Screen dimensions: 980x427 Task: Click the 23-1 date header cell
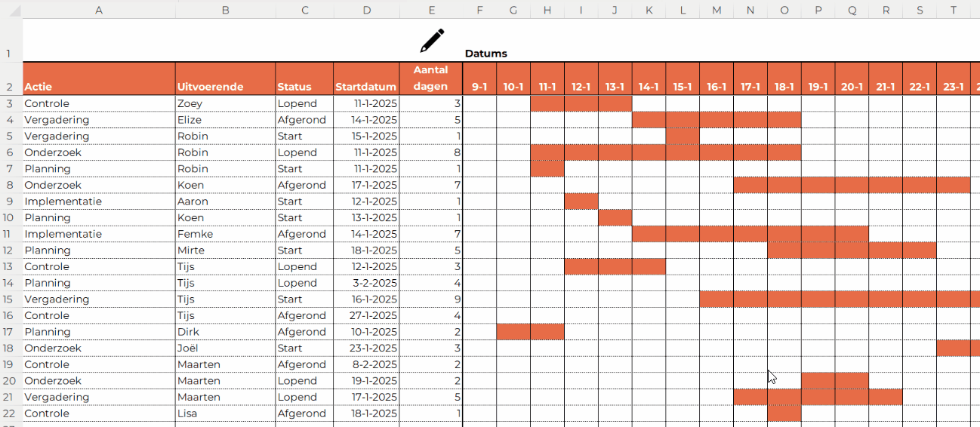tap(954, 78)
